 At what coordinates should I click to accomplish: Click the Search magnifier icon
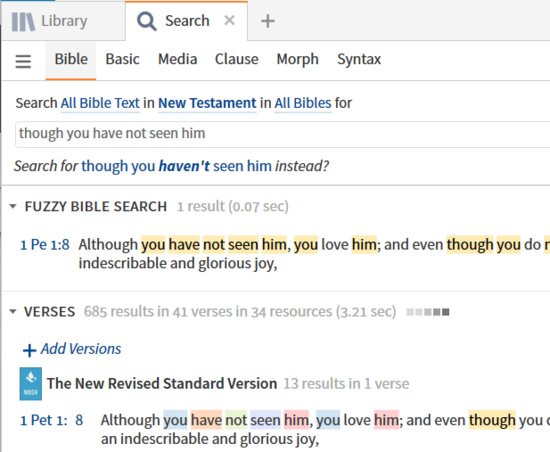click(147, 21)
